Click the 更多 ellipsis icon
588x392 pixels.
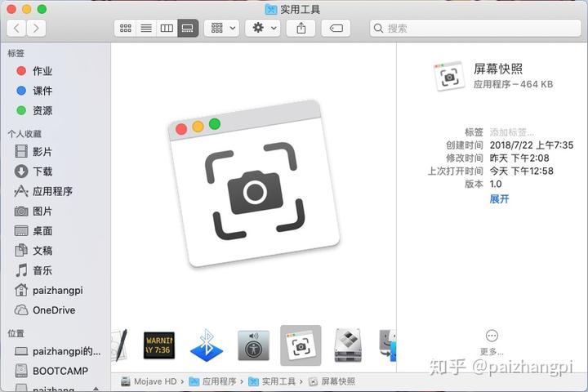pos(492,336)
